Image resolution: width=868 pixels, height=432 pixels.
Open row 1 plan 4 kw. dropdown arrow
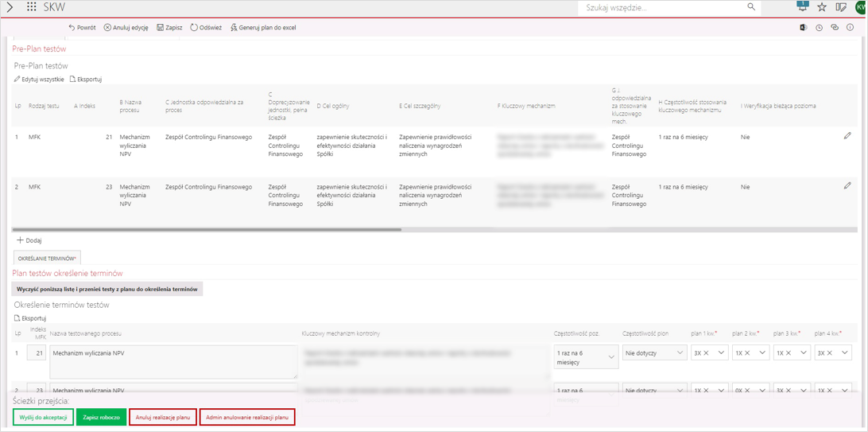[845, 352]
